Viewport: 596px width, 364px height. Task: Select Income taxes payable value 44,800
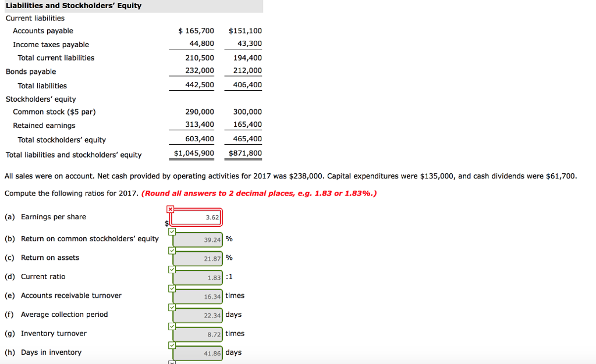pyautogui.click(x=202, y=44)
